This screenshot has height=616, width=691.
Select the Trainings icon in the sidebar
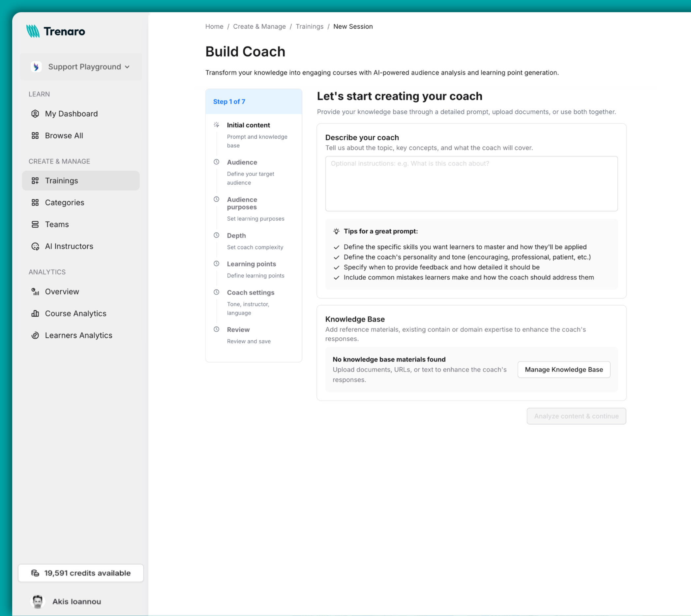point(35,181)
